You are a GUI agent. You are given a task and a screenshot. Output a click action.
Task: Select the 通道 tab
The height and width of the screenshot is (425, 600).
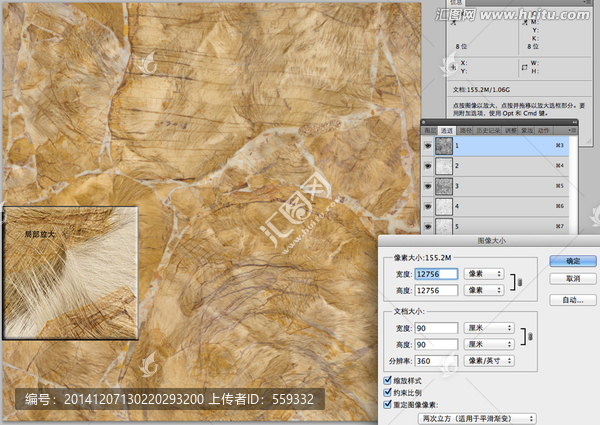coord(447,131)
